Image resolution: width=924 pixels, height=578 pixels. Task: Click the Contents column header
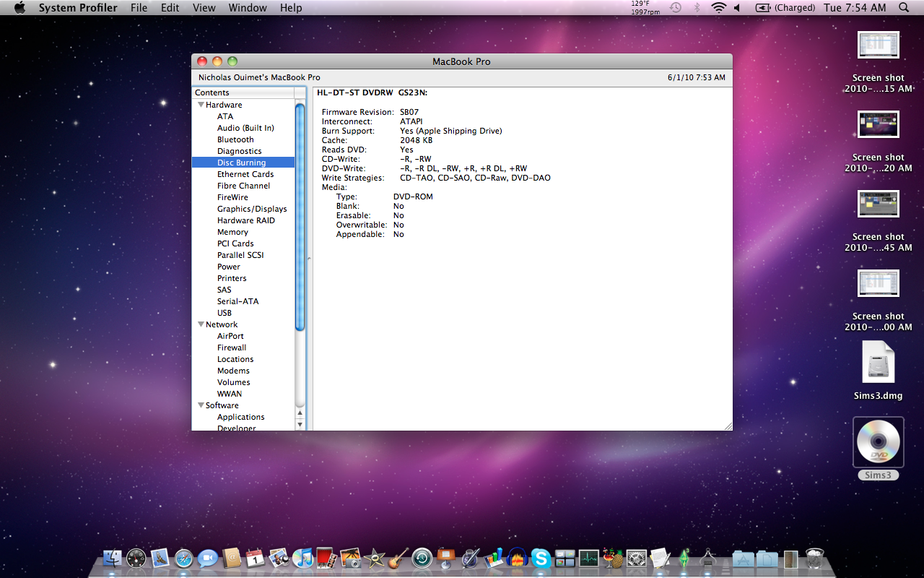coord(243,92)
